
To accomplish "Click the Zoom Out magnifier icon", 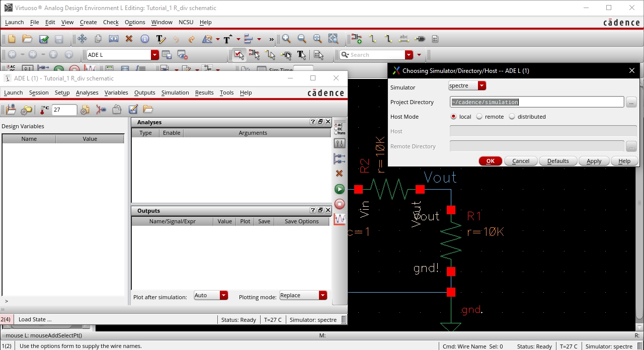I will (x=302, y=39).
